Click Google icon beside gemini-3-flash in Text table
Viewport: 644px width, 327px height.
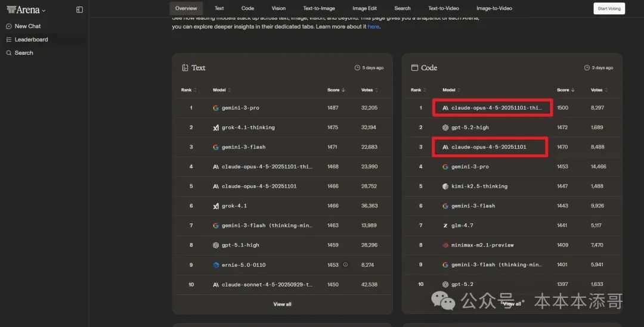point(216,147)
